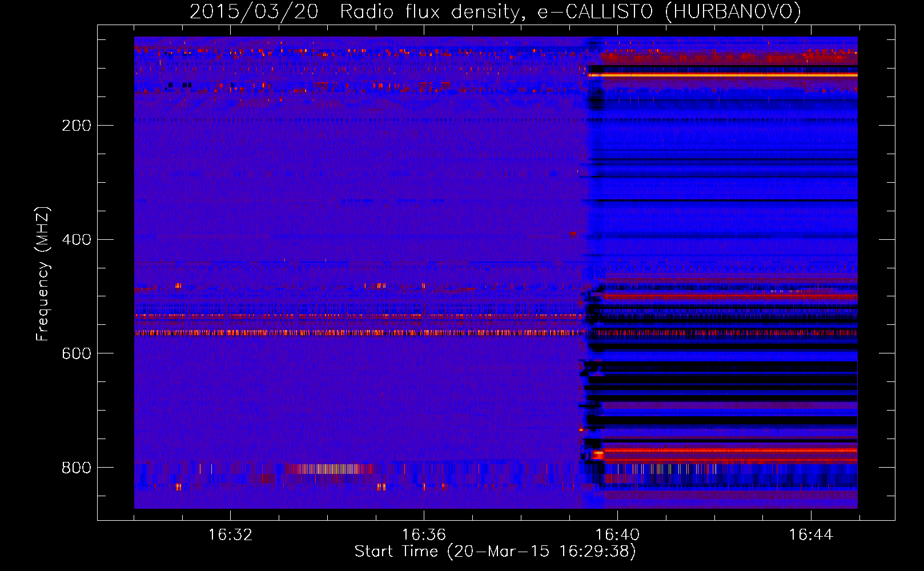Click the 16:32 time tick label
Viewport: 924px width, 571px height.
pyautogui.click(x=230, y=535)
